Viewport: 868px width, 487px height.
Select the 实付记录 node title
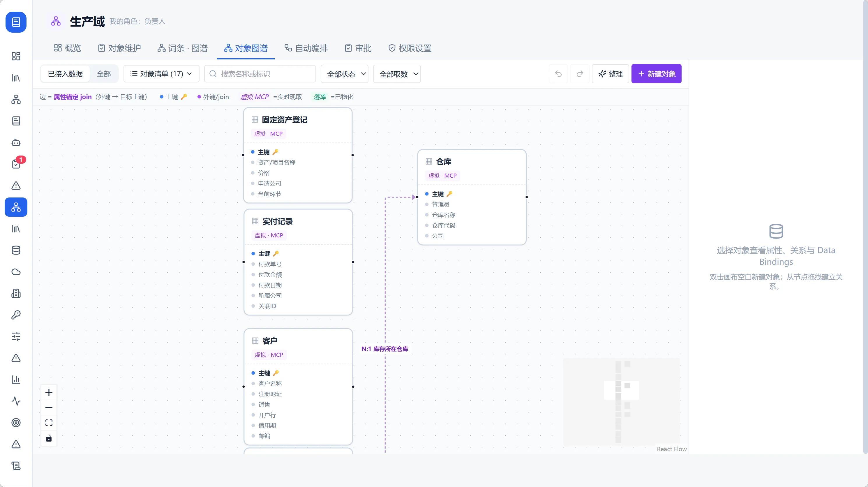click(x=277, y=221)
